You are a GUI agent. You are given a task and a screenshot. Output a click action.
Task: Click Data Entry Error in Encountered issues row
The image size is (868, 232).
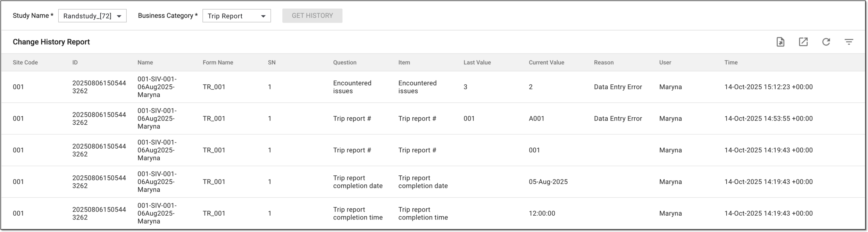coord(618,87)
